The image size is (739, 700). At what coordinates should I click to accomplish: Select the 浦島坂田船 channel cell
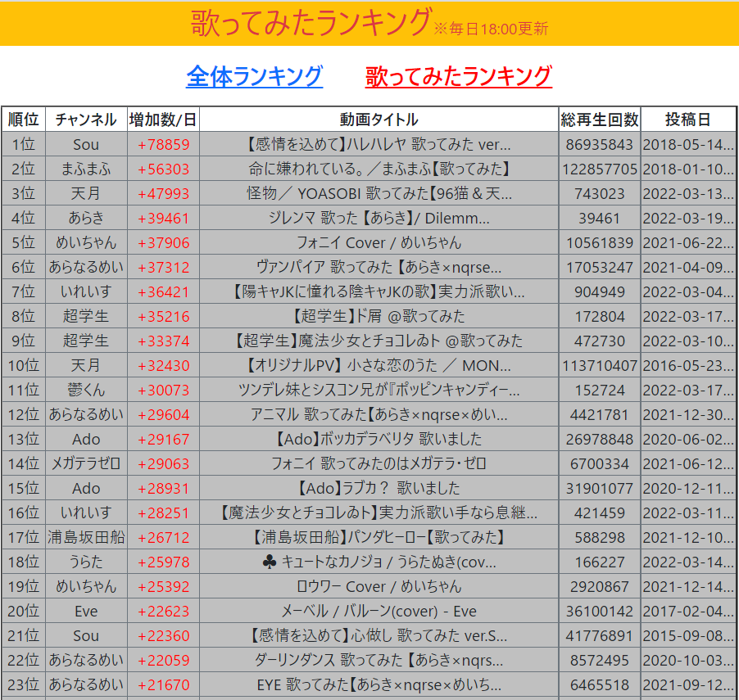point(86,537)
